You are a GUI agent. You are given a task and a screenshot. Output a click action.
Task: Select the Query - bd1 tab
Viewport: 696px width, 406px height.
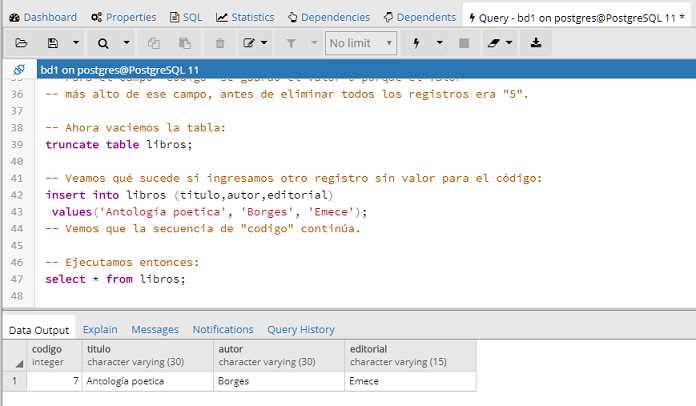pos(577,18)
